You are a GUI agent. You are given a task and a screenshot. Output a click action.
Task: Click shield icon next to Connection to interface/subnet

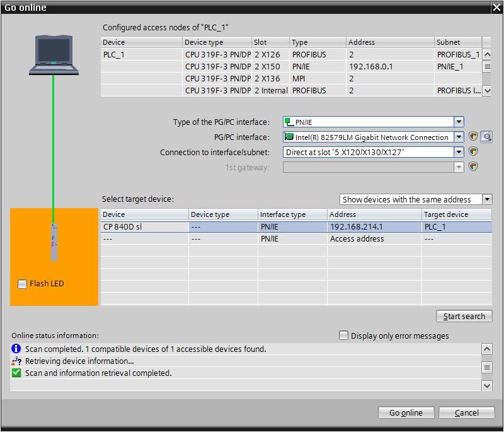click(x=473, y=151)
